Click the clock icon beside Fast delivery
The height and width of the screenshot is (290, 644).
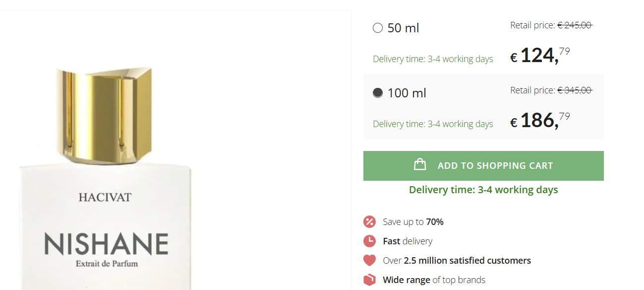tap(369, 241)
